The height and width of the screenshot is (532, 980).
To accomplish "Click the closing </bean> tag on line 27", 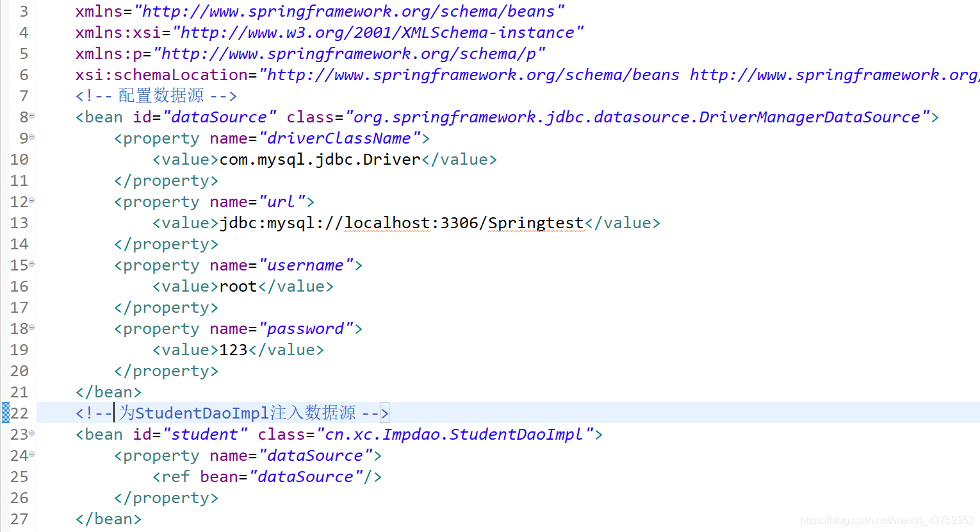I will (108, 519).
